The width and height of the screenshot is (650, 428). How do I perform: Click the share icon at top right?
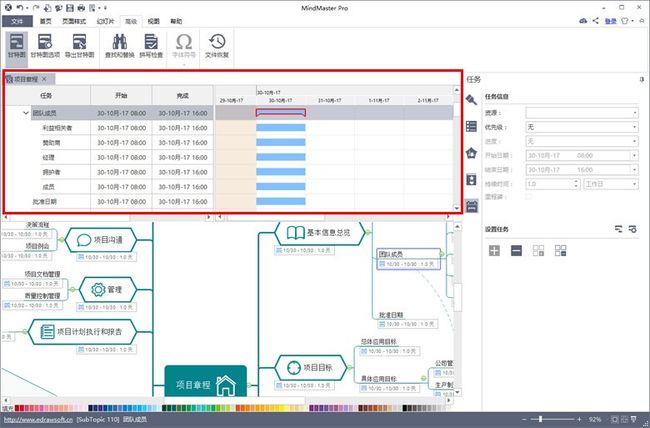point(596,21)
